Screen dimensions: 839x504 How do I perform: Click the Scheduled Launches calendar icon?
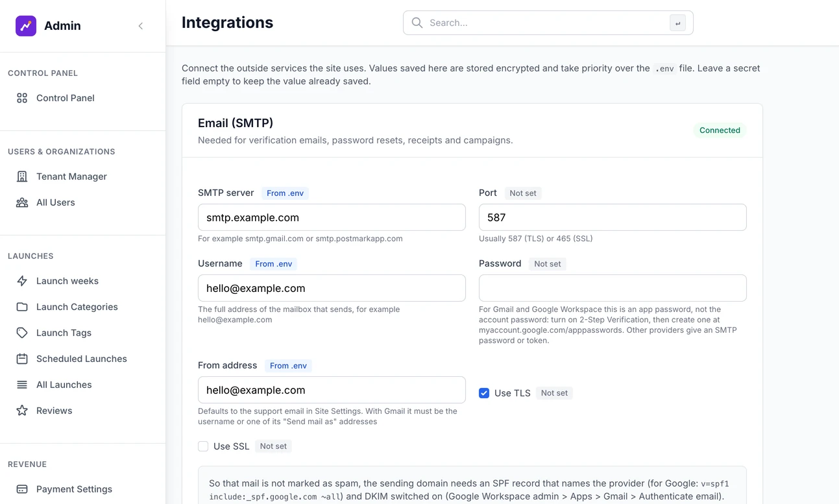(22, 359)
